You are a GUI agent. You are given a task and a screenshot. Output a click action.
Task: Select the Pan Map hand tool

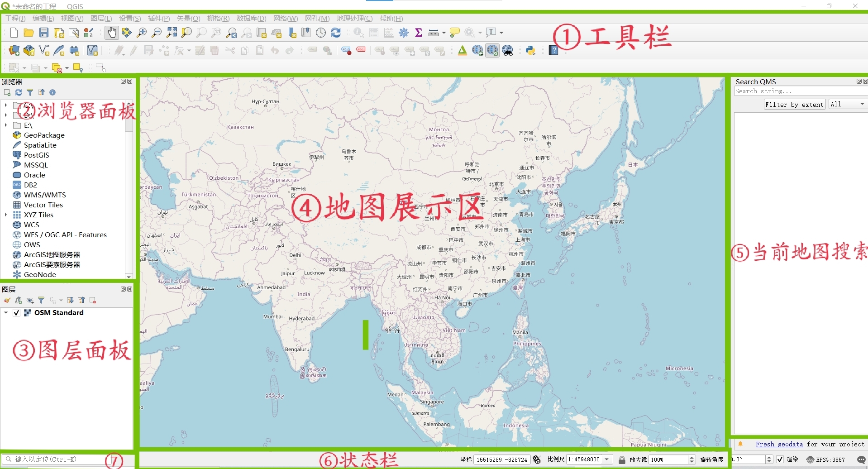pos(111,33)
